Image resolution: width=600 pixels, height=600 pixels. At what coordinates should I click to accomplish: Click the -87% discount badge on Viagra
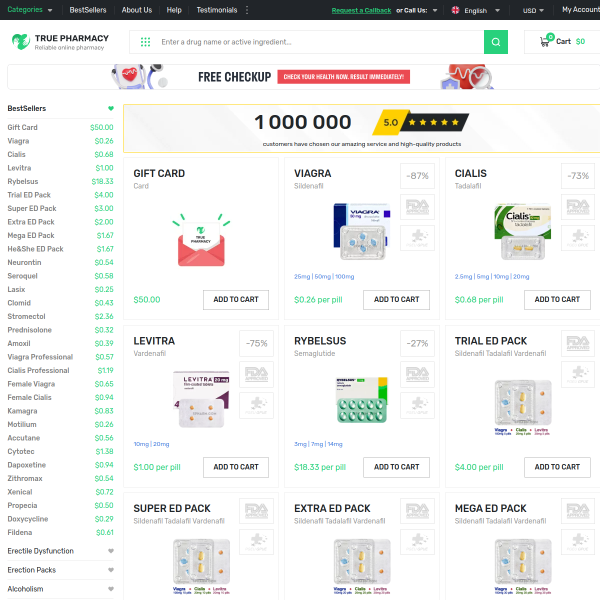pos(417,176)
